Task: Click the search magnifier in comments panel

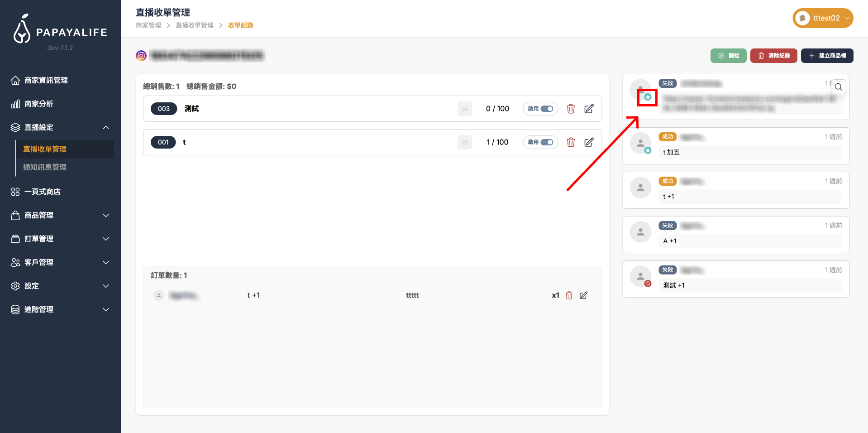Action: 838,87
